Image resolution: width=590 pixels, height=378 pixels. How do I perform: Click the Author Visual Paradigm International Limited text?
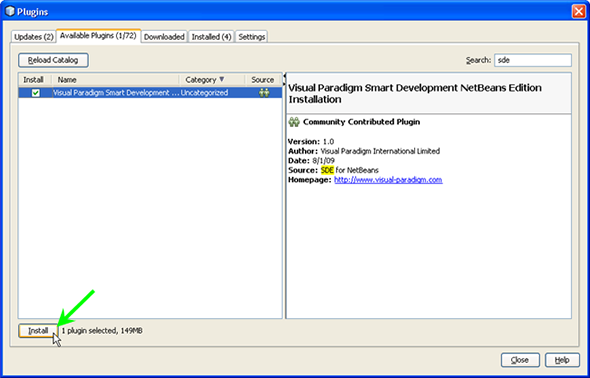[364, 151]
